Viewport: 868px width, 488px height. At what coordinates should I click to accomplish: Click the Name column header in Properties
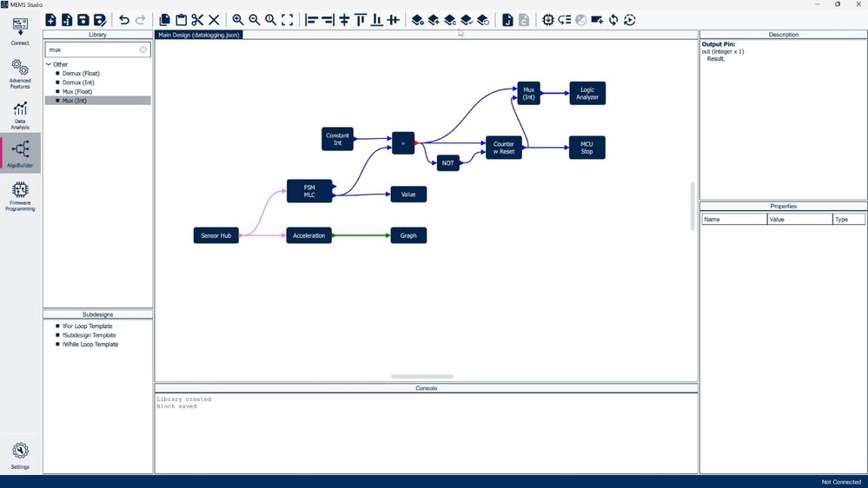(x=734, y=219)
